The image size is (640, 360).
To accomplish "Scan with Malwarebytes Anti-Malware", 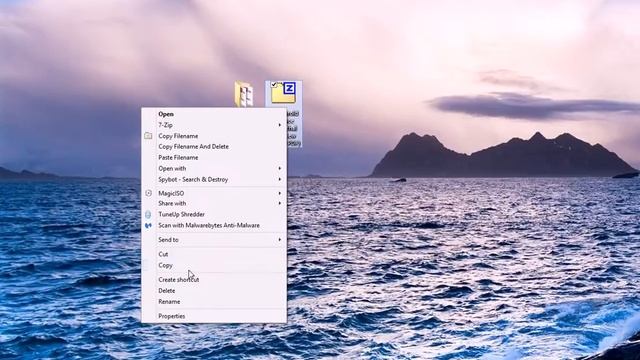I will [214, 225].
